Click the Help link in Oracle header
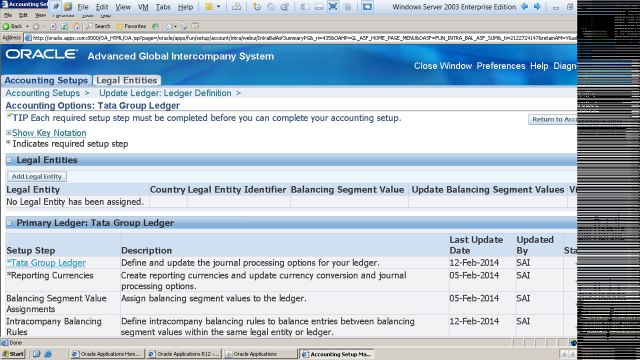 tap(539, 66)
